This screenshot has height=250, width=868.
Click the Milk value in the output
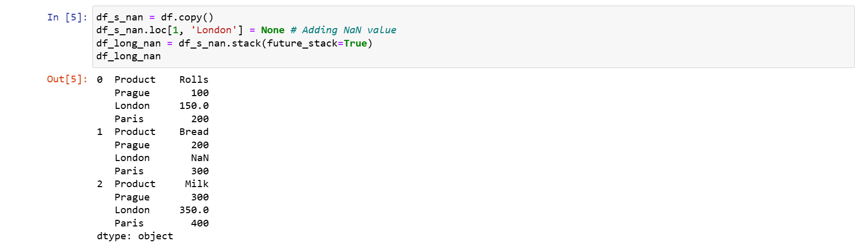[196, 184]
